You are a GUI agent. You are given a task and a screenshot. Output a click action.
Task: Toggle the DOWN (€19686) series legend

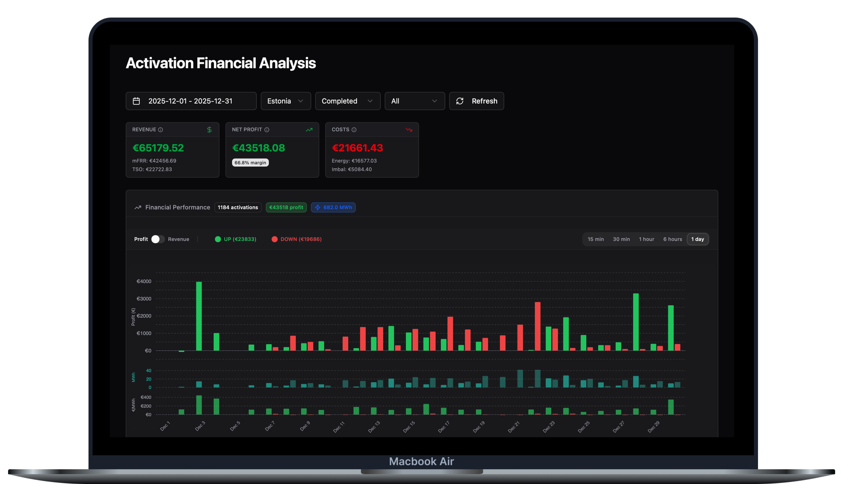click(297, 239)
